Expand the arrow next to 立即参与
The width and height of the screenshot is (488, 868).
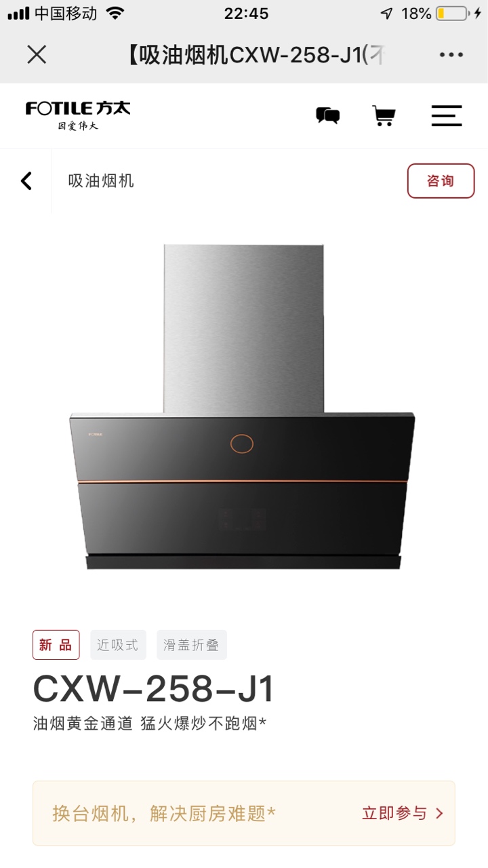pos(439,813)
